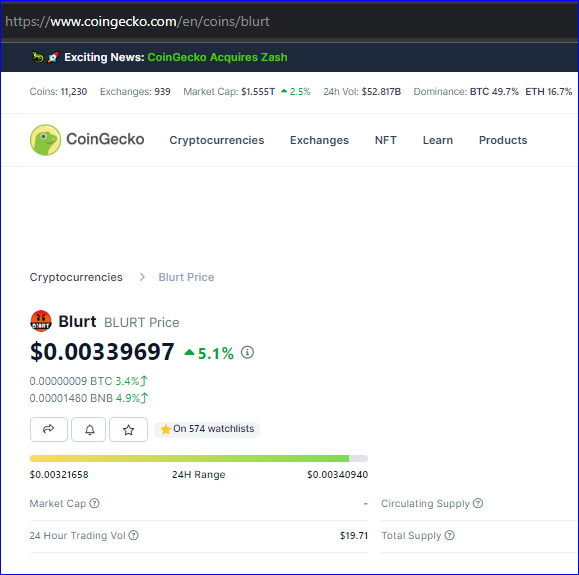Click the Circulating Supply help icon
The height and width of the screenshot is (575, 579).
pyautogui.click(x=478, y=503)
